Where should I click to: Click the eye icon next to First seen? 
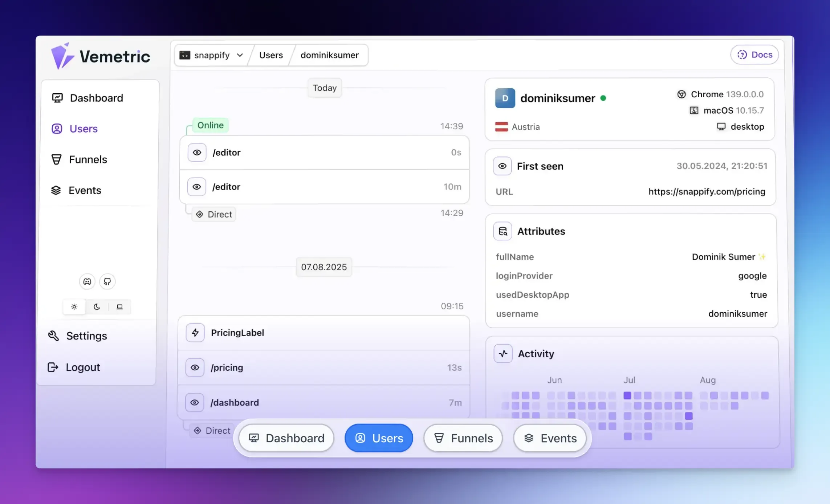[x=502, y=166]
